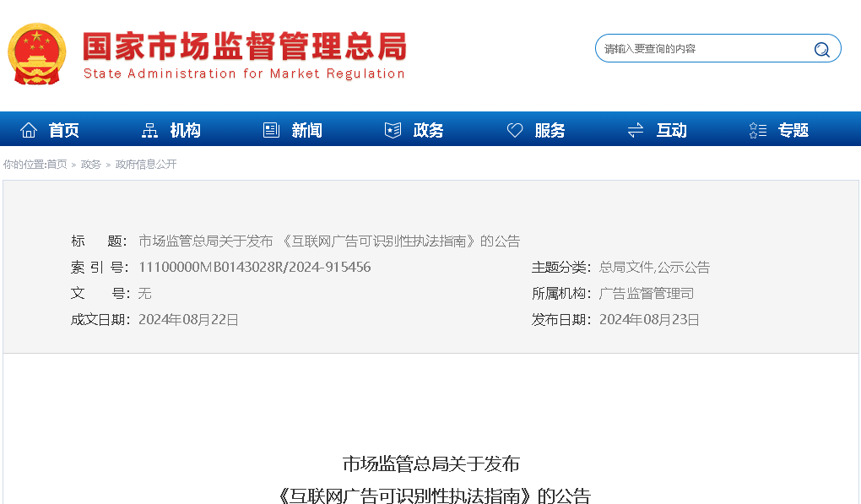
Task: Click the badge icon beside 政务
Action: [x=393, y=130]
